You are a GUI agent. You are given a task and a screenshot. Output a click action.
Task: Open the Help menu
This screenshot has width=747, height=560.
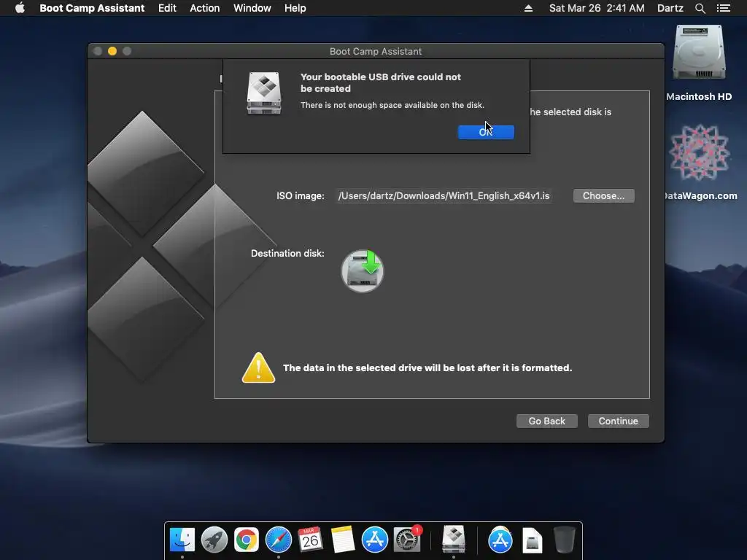click(x=295, y=8)
